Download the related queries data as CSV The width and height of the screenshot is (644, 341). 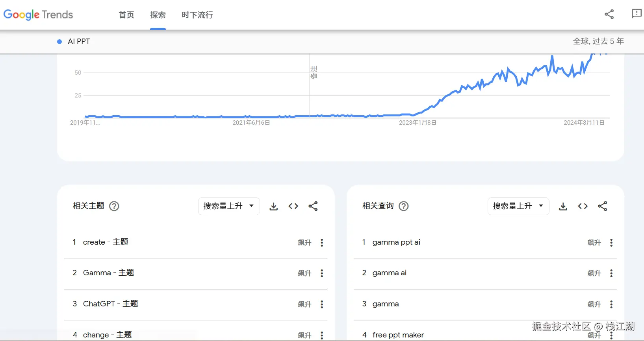[563, 206]
